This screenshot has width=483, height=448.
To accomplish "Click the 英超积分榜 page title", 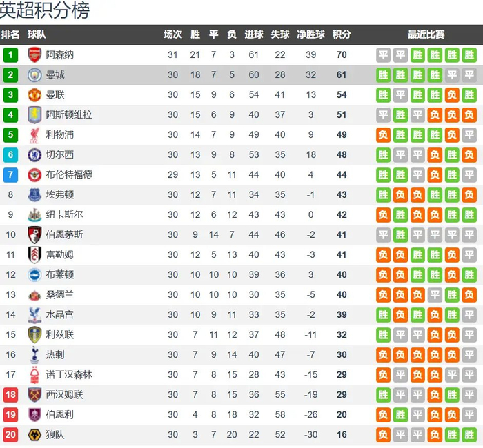I will tap(45, 11).
